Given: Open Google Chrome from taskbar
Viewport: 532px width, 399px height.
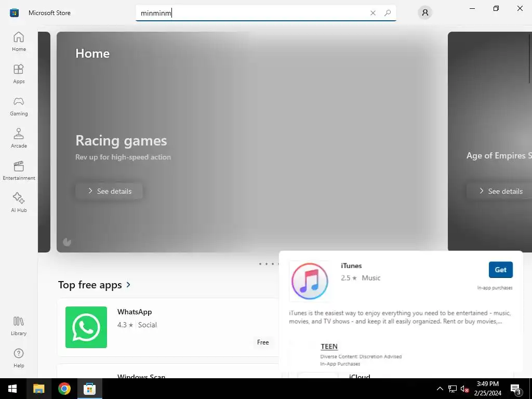Looking at the screenshot, I should click(x=64, y=389).
